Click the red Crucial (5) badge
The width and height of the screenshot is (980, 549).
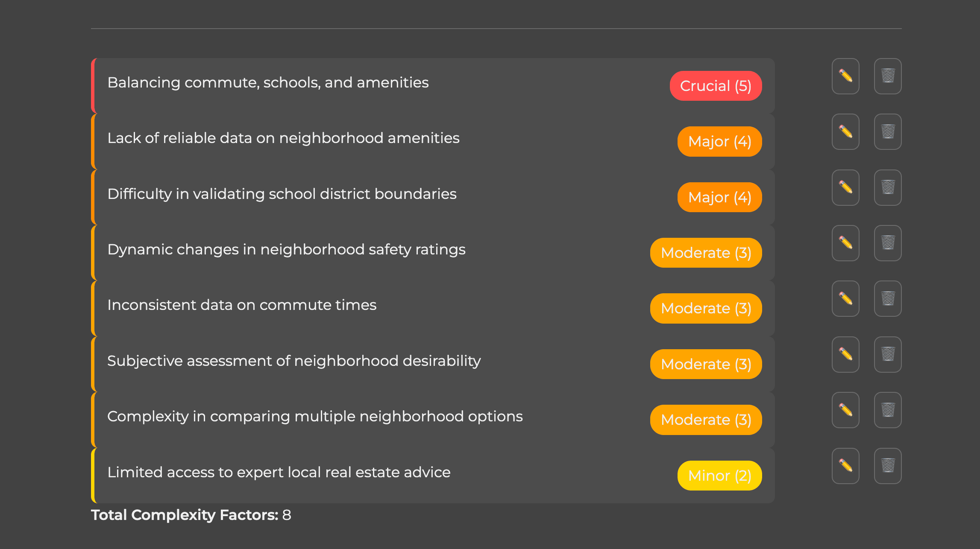(716, 86)
